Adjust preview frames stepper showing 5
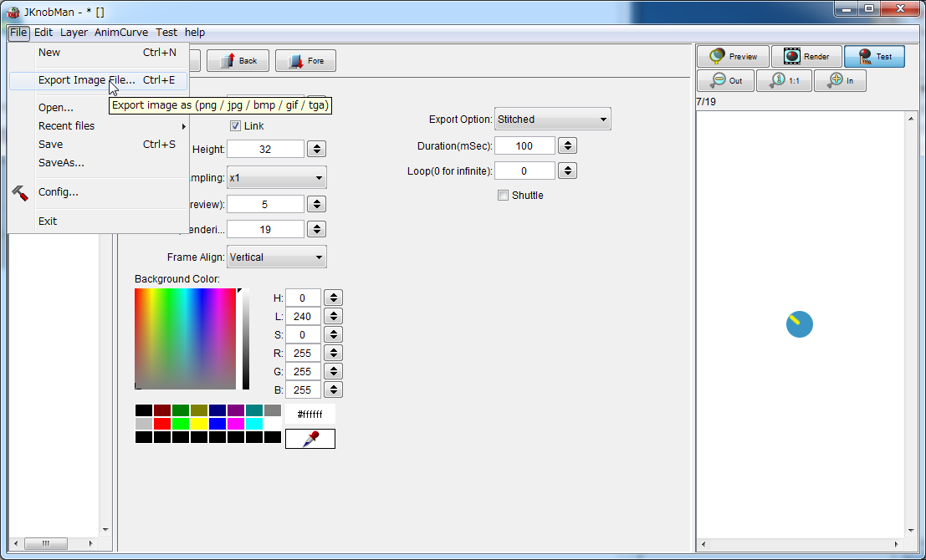Screen dimensions: 926x560 [316, 204]
